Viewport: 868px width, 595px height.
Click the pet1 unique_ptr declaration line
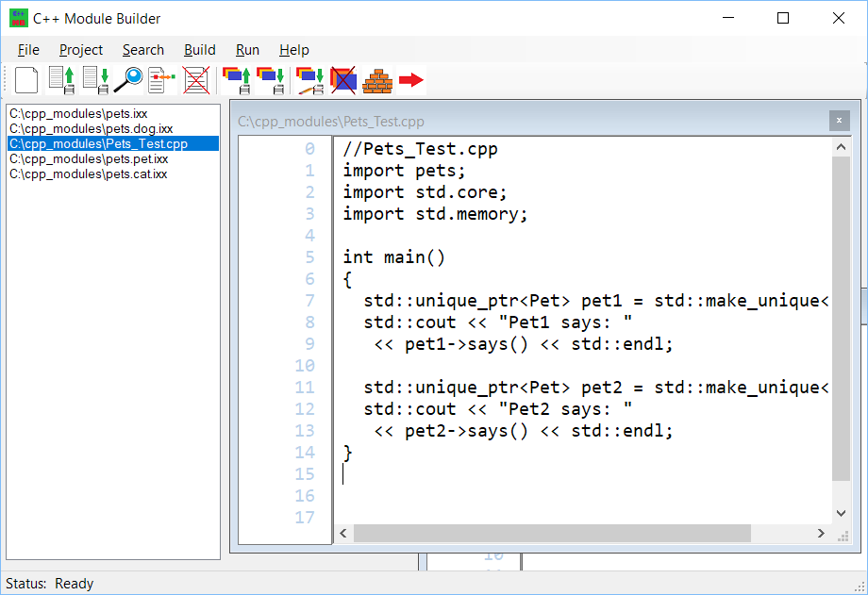tap(595, 301)
